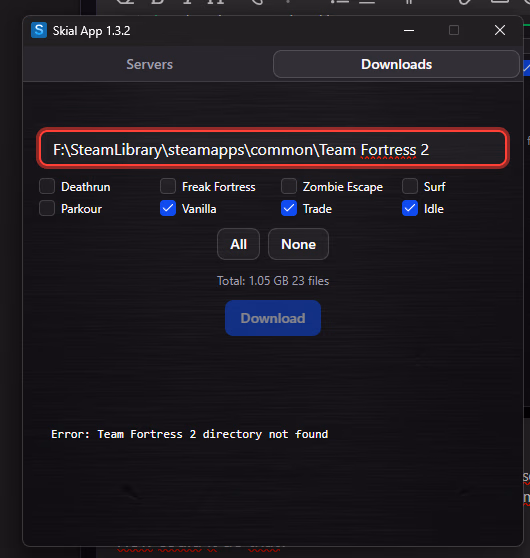Tick the Zombie Escape checkbox
The image size is (530, 558).
[289, 186]
